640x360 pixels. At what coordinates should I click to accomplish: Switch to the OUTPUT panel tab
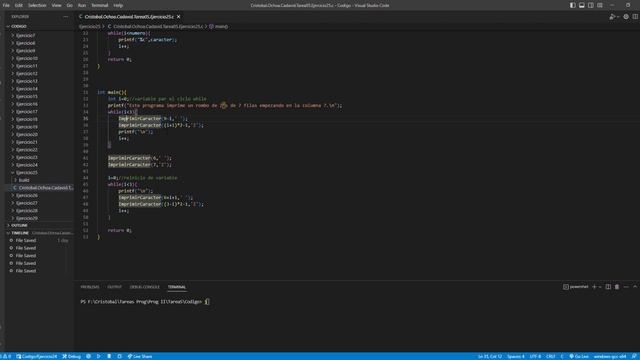click(114, 287)
